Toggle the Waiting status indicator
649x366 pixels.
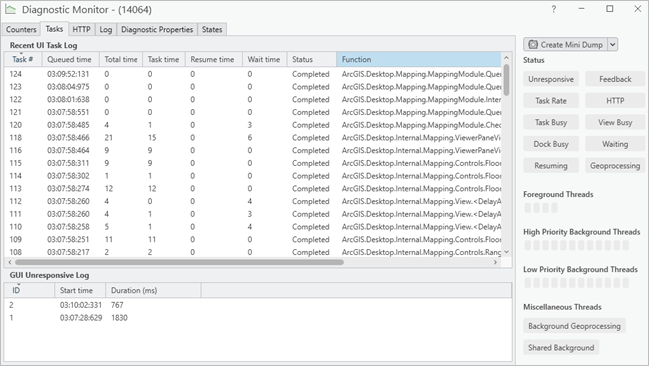[x=615, y=144]
